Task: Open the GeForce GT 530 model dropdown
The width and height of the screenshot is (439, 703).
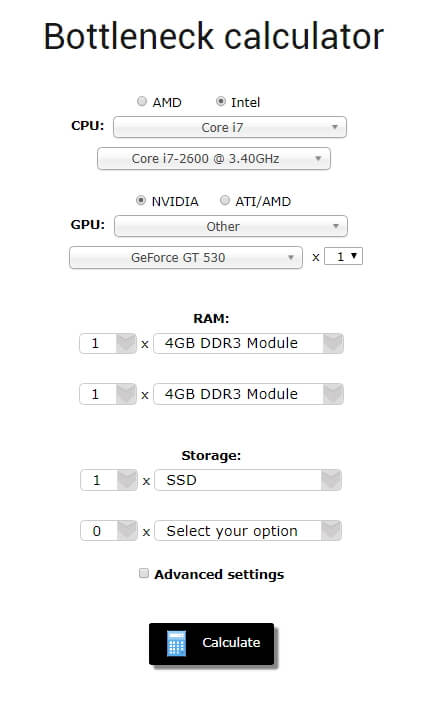Action: point(186,258)
